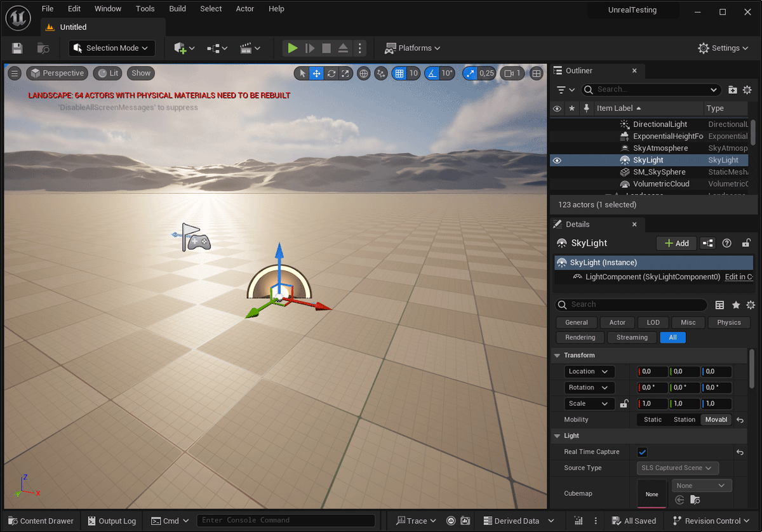Toggle world/local coordinate system globe icon

[364, 74]
